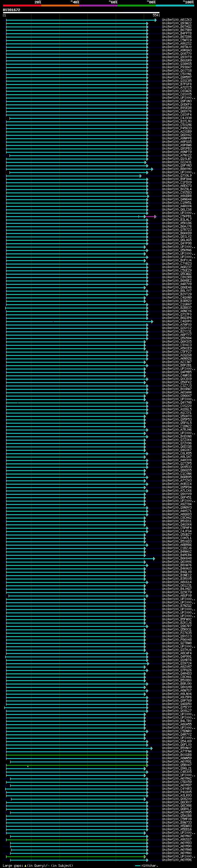The width and height of the screenshot is (197, 868).
Task: Open hit UniRef100_P45633
Action: pyautogui.click(x=177, y=128)
